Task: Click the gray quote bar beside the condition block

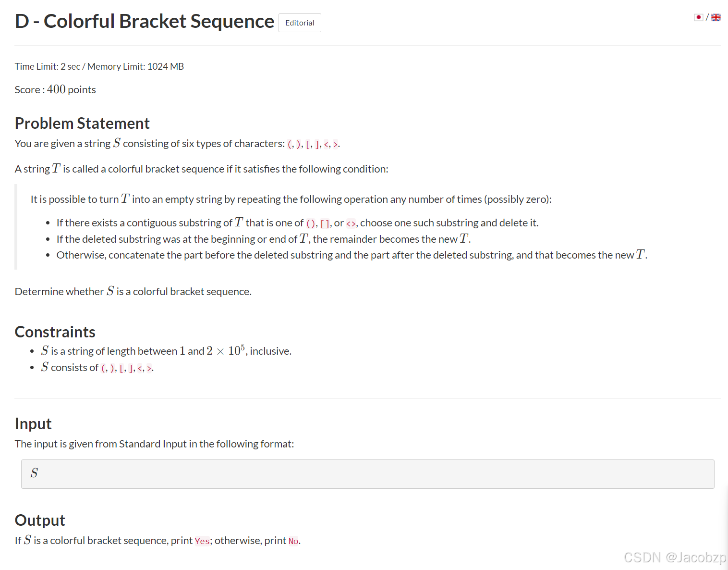Action: coord(16,226)
